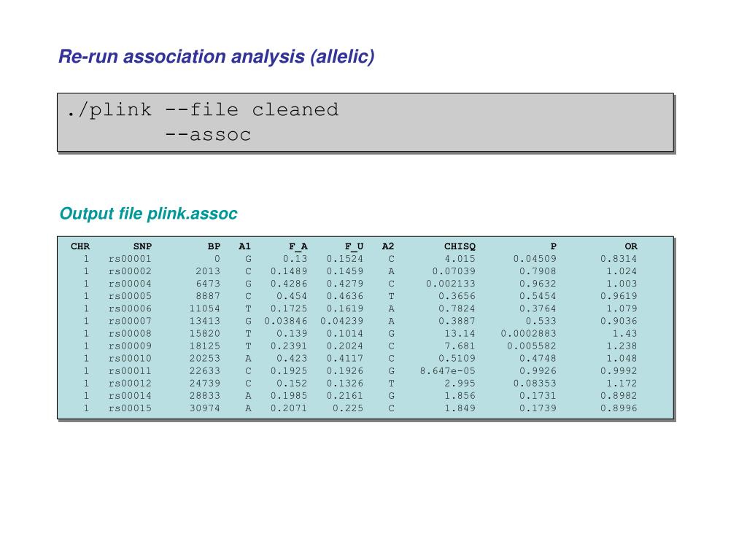747x560 pixels.
Task: Click OR value 1.024
Action: click(622, 271)
